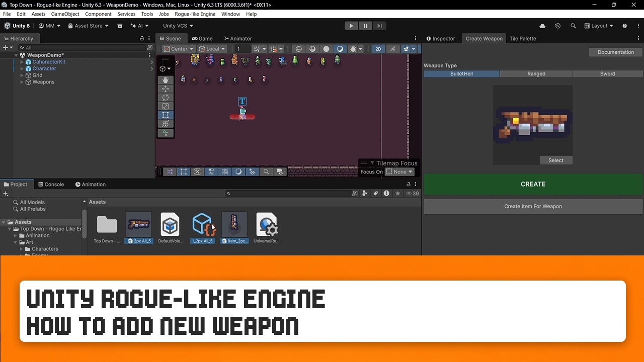Collapse the Art folder in Project tree

(16, 242)
